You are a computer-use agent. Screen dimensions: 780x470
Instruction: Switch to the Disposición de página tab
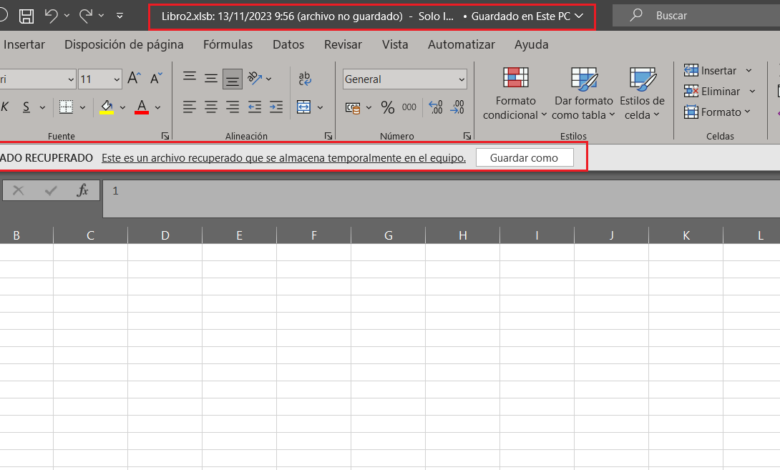point(124,44)
